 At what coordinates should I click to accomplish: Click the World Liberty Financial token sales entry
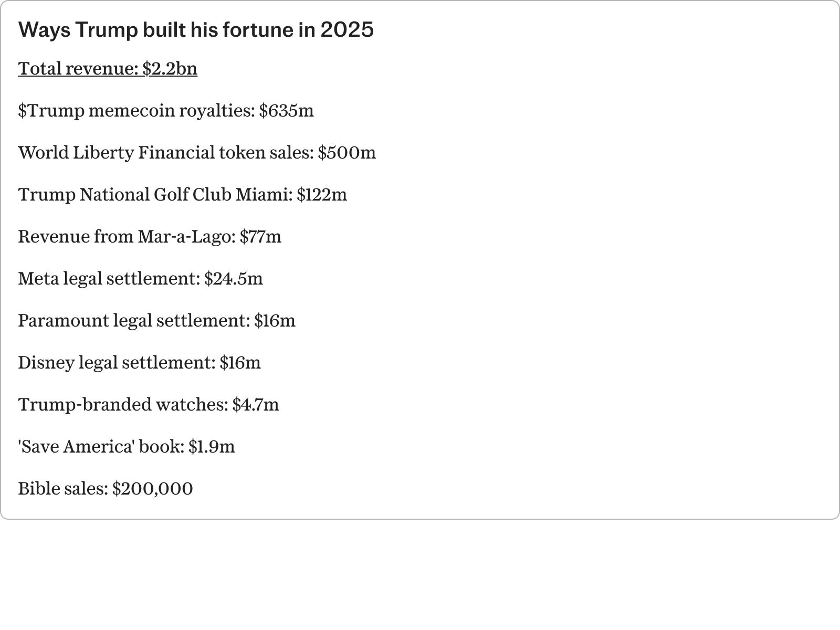[197, 153]
